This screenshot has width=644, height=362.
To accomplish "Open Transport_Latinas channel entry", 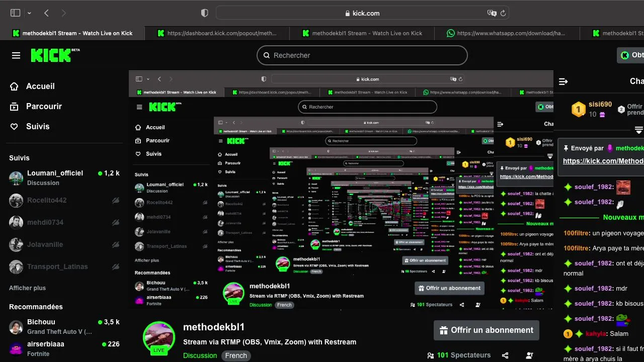I will (64, 266).
